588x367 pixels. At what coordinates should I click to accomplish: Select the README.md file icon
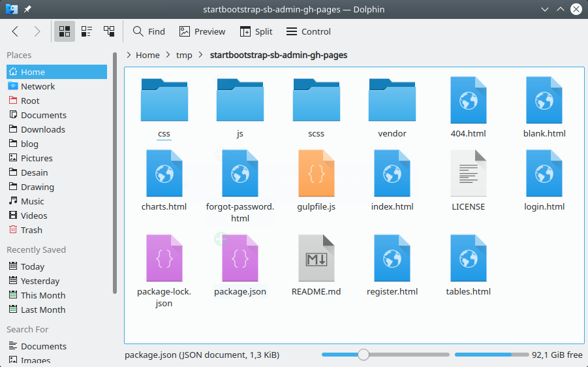coord(316,258)
